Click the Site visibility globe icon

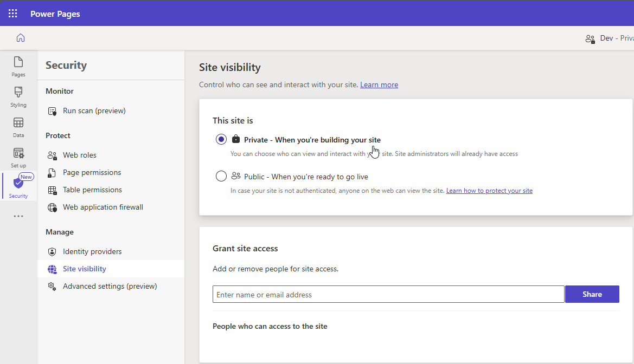pos(52,269)
